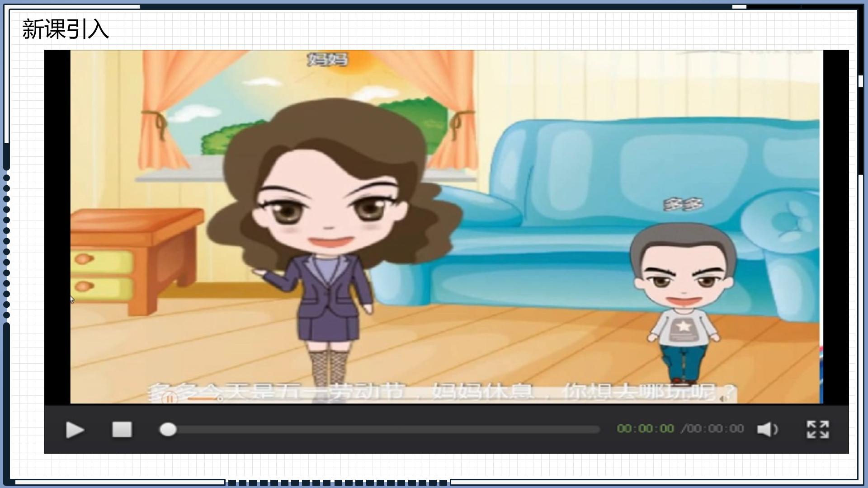Click the middle of the video progress bar
868x488 pixels.
click(x=380, y=429)
